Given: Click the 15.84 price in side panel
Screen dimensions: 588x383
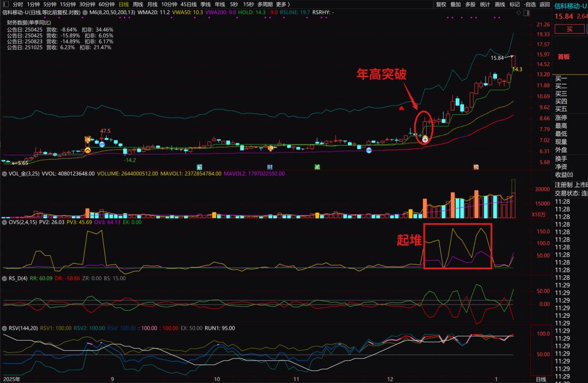Looking at the screenshot, I should [563, 16].
